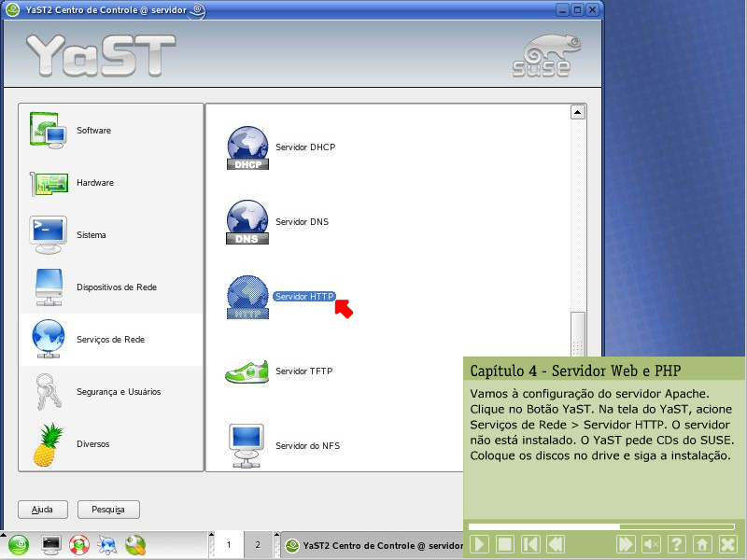The height and width of the screenshot is (560, 747).
Task: Select the YaST2 taskbar window entry
Action: click(x=373, y=545)
